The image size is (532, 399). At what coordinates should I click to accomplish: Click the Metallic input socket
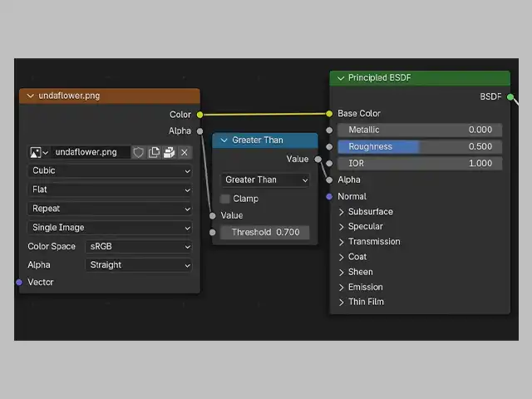click(329, 130)
